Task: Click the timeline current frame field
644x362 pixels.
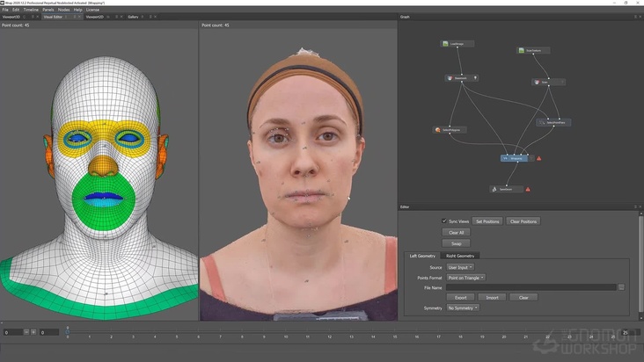Action: (x=49, y=332)
